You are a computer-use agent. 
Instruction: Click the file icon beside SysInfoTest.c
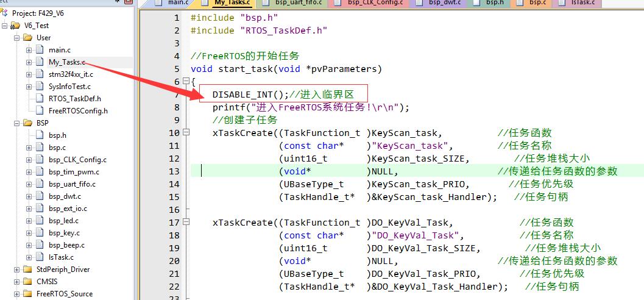(x=40, y=87)
